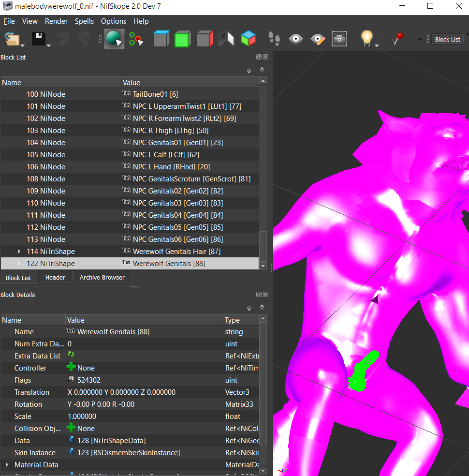The width and height of the screenshot is (469, 476).
Task: Select the 104 NiNode Genitals01 row
Action: point(130,142)
